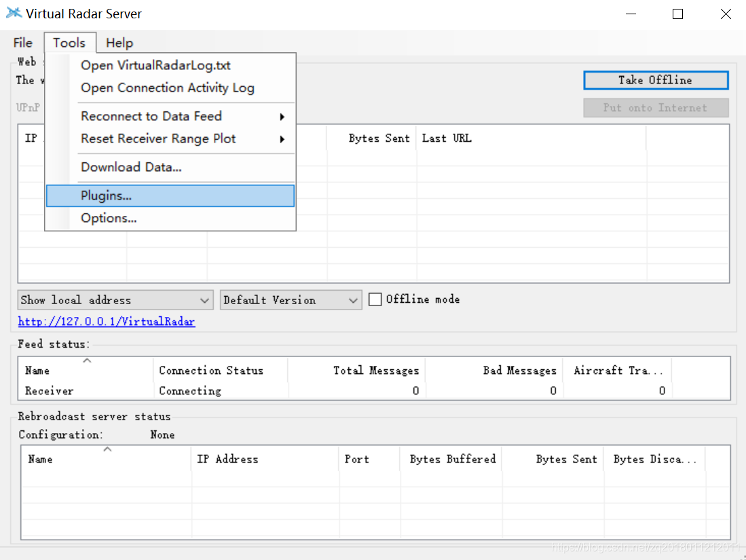Click the Total Messages column header
The width and height of the screenshot is (746, 560).
(356, 370)
